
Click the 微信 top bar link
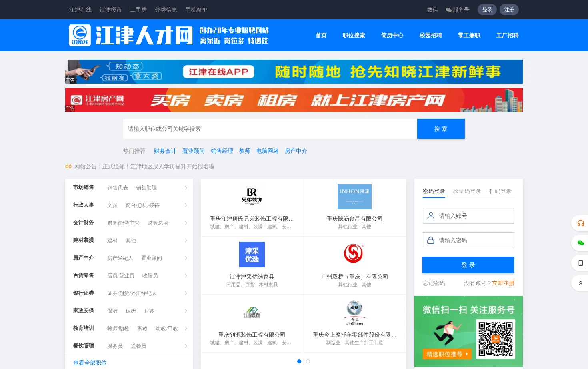(432, 10)
